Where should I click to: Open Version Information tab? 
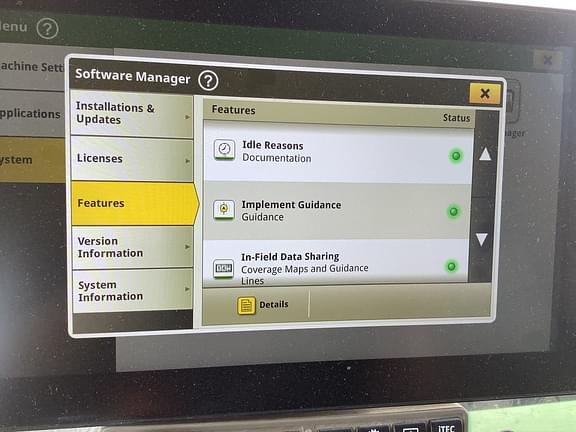click(x=133, y=247)
